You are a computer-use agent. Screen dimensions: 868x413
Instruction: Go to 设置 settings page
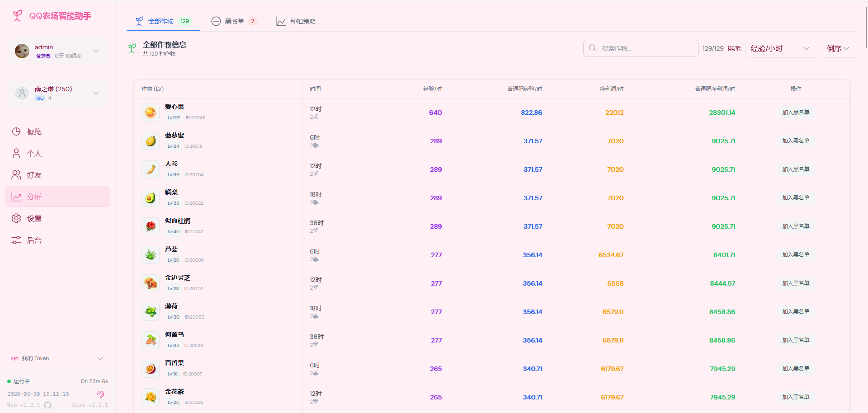(x=34, y=218)
